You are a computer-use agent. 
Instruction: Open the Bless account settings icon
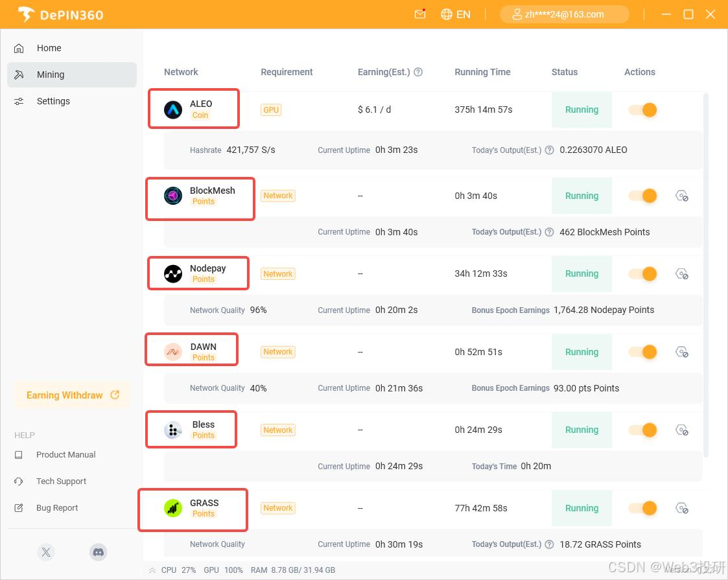[x=681, y=430]
